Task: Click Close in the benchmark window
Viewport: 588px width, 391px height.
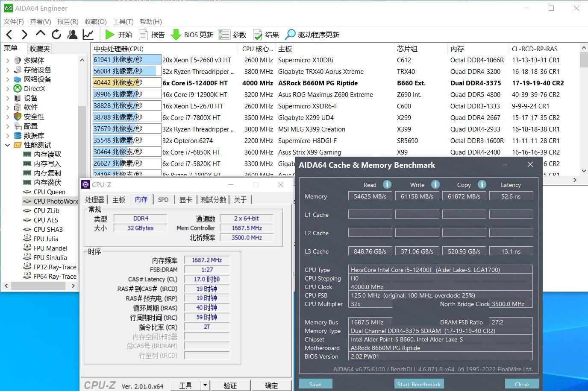Action: pyautogui.click(x=522, y=384)
